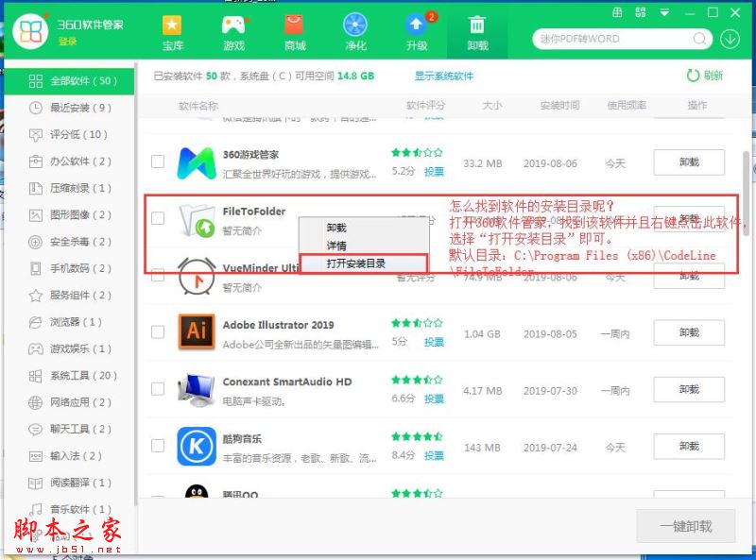Select 游戏娱乐 (1) category
This screenshot has width=756, height=560.
click(69, 348)
